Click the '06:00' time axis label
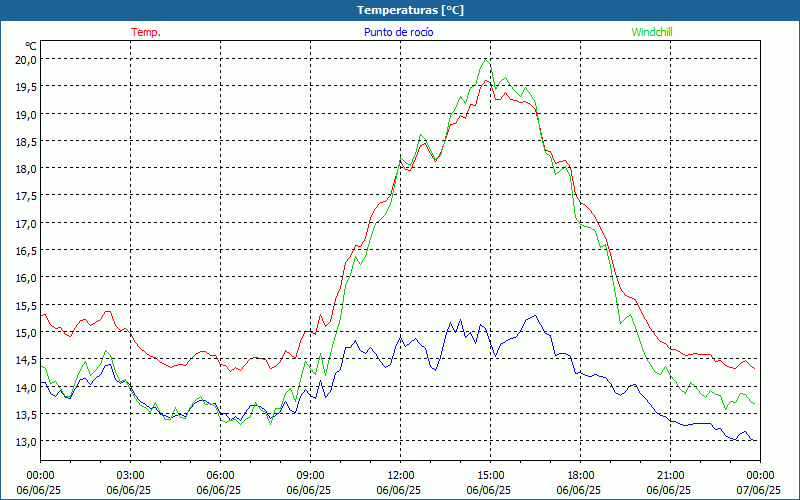This screenshot has width=800, height=500. 220,476
